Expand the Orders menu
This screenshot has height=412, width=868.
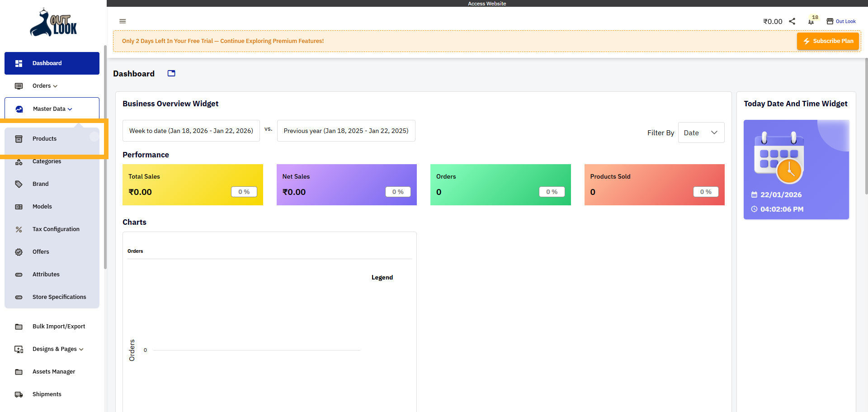pos(43,86)
